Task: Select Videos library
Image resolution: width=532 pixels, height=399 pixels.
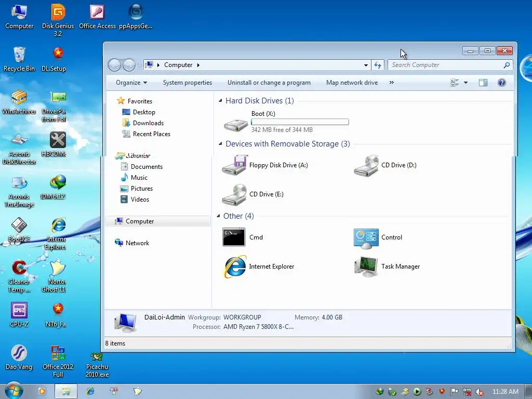Action: pos(135,199)
